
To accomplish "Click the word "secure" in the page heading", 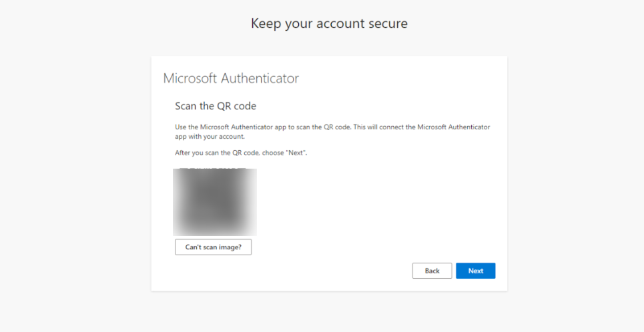I will tap(388, 23).
